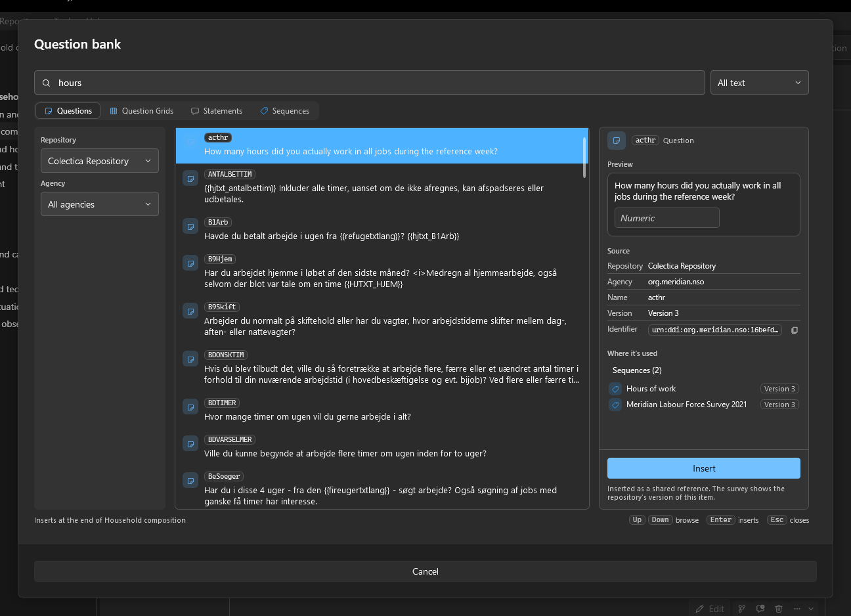The image size is (851, 616).
Task: Click the Version 3 badge for Hours of work
Action: coord(779,389)
